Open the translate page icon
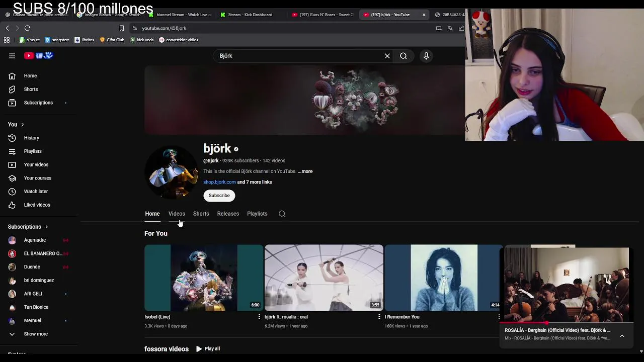 [450, 28]
